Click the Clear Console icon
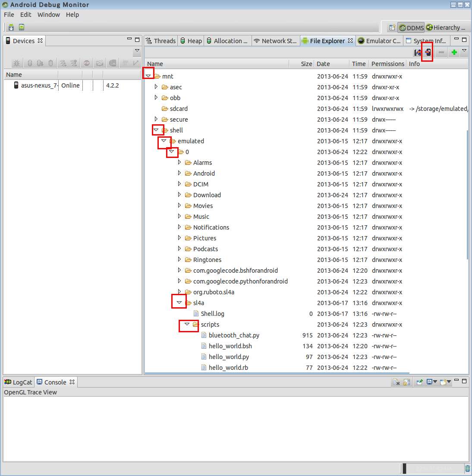The width and height of the screenshot is (472, 476). (x=396, y=382)
